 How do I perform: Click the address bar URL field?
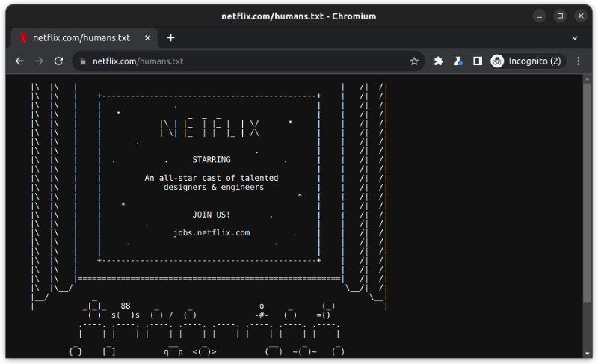point(247,61)
